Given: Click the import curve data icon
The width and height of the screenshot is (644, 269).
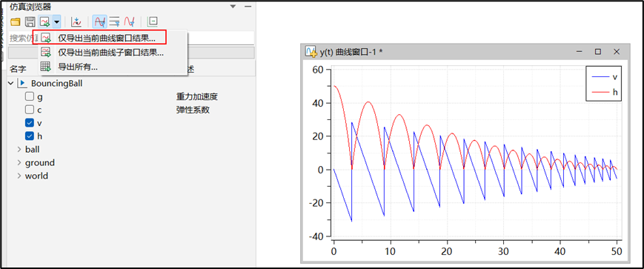Looking at the screenshot, I should (76, 21).
